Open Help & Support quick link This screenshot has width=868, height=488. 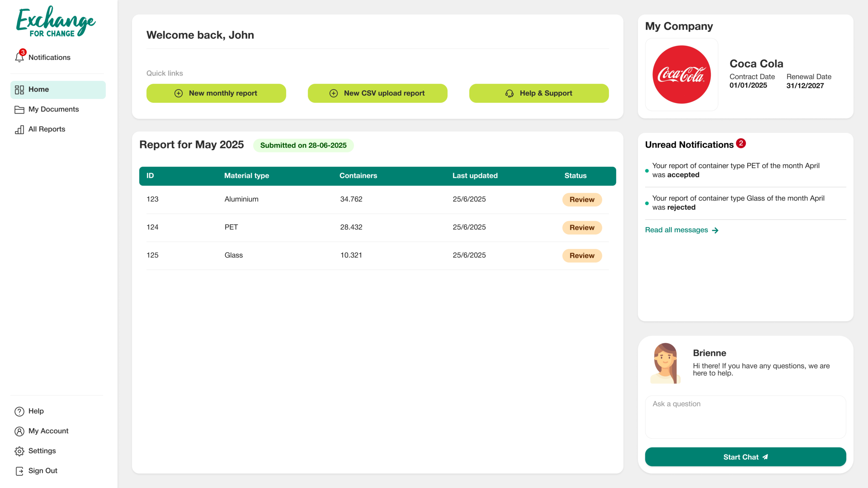(539, 93)
